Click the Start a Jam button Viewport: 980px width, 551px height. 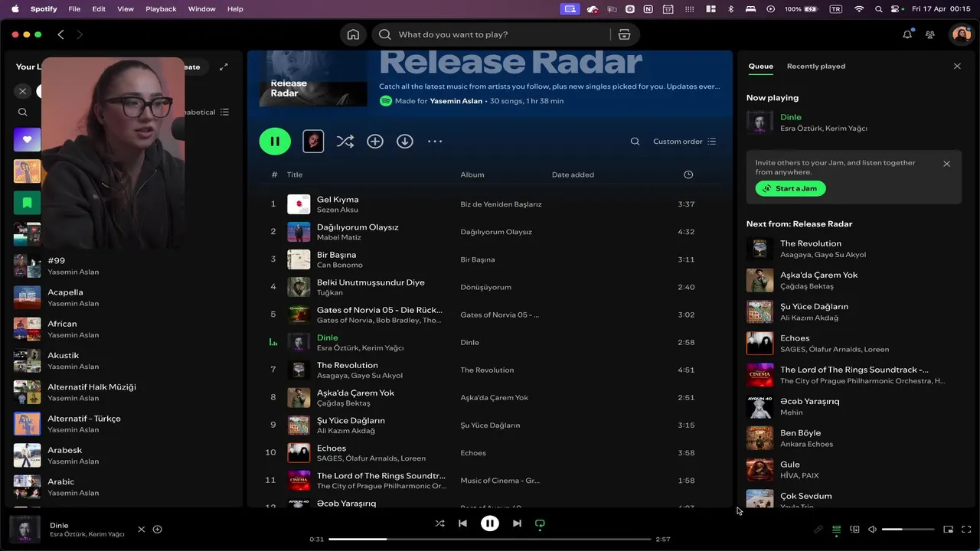pyautogui.click(x=790, y=188)
